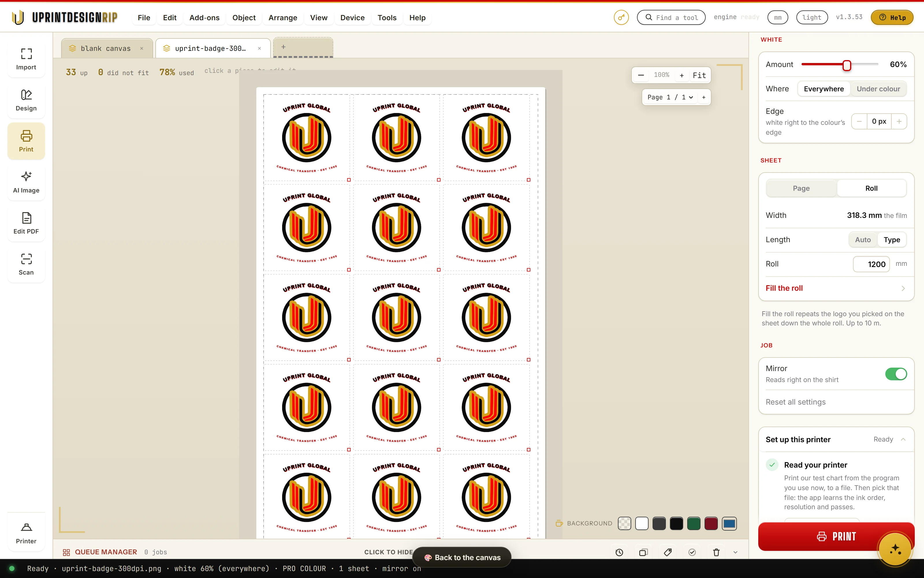Add a page with plus next to Page selector
This screenshot has height=578, width=924.
[704, 97]
